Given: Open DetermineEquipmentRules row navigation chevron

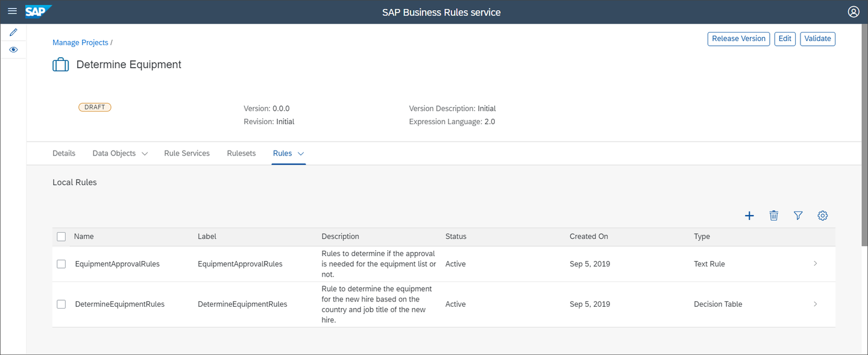Looking at the screenshot, I should point(815,304).
